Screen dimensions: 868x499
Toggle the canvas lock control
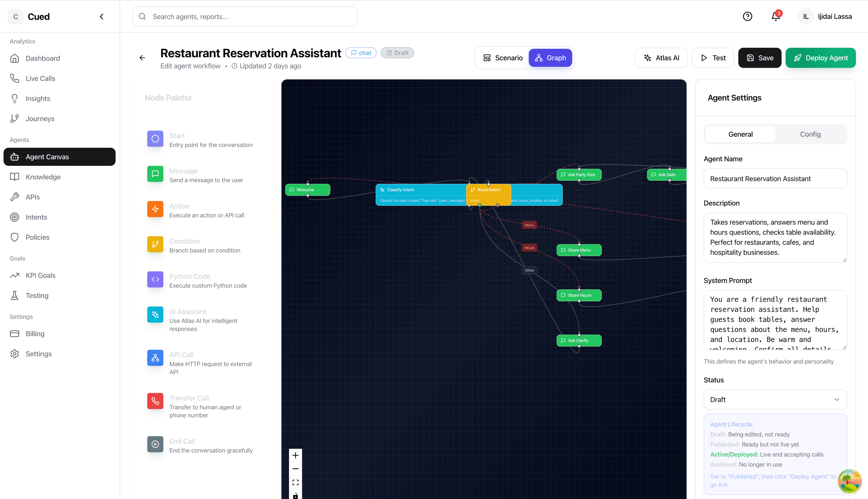[295, 495]
